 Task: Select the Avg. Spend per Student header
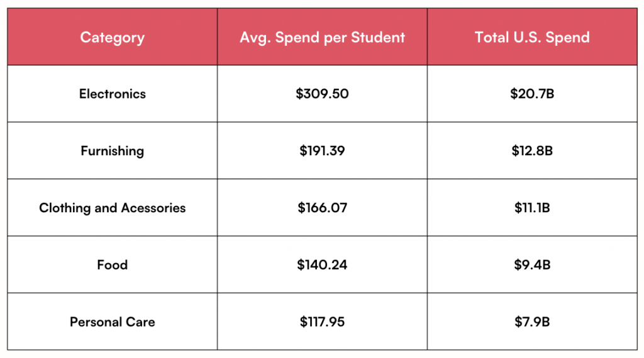[x=322, y=37]
